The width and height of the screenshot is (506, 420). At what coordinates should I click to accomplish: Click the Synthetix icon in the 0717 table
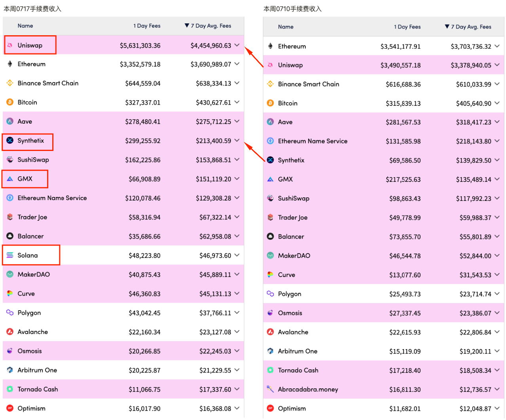pos(10,141)
